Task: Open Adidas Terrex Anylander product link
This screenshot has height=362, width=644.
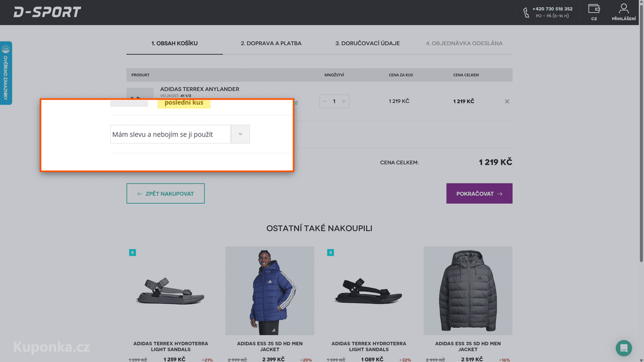Action: (200, 89)
